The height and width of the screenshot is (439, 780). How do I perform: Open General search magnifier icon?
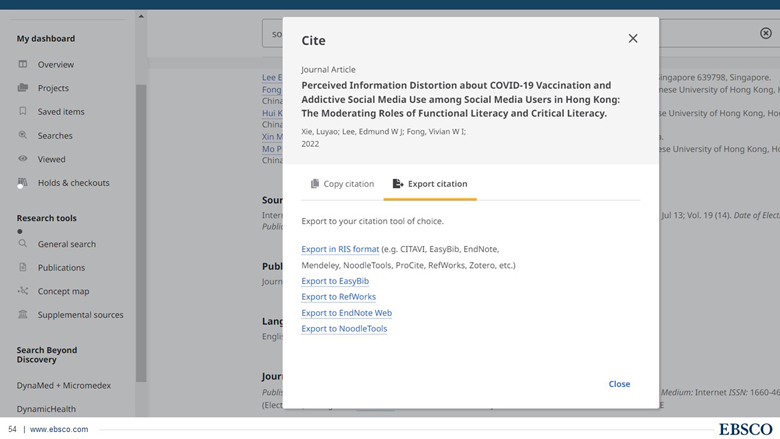tap(23, 243)
